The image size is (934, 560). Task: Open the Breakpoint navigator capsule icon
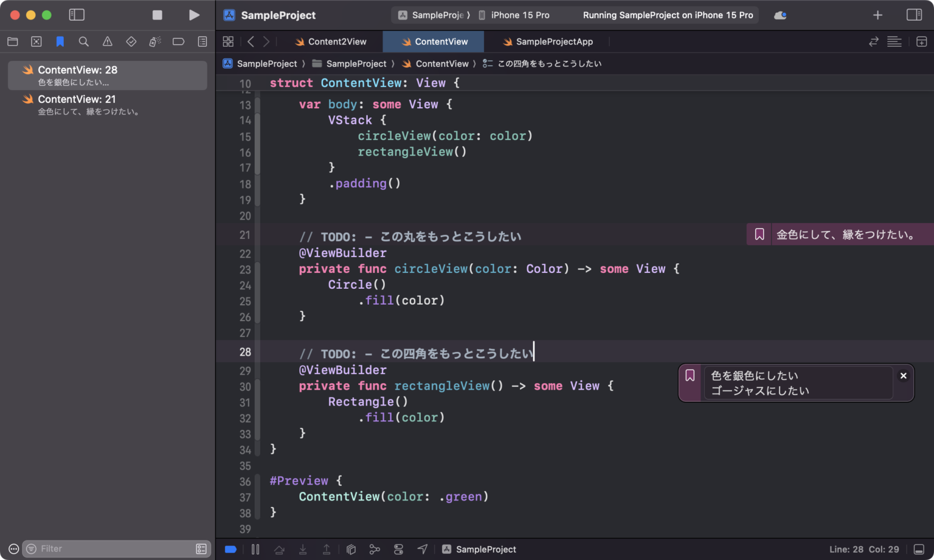[x=178, y=41]
